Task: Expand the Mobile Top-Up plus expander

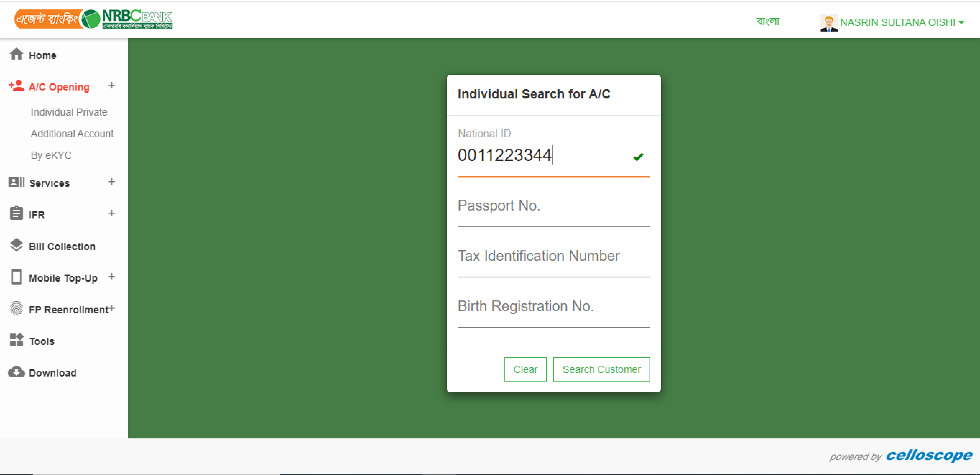Action: 112,277
